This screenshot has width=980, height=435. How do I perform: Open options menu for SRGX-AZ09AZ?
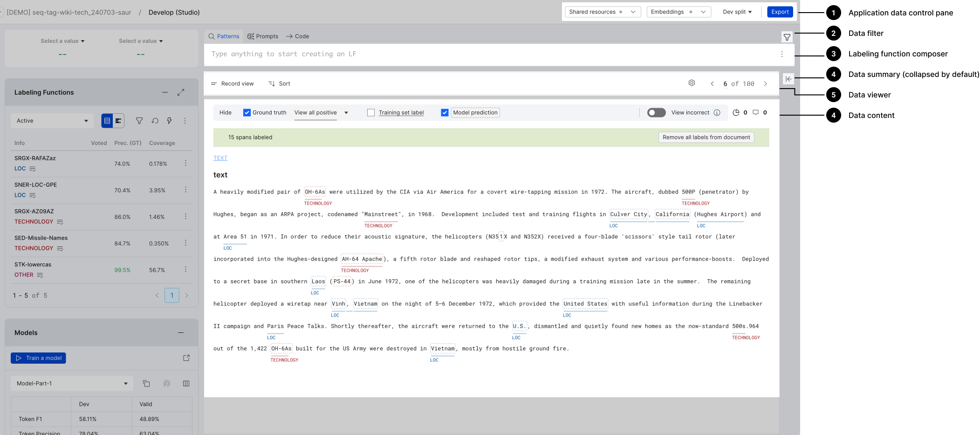(x=185, y=216)
